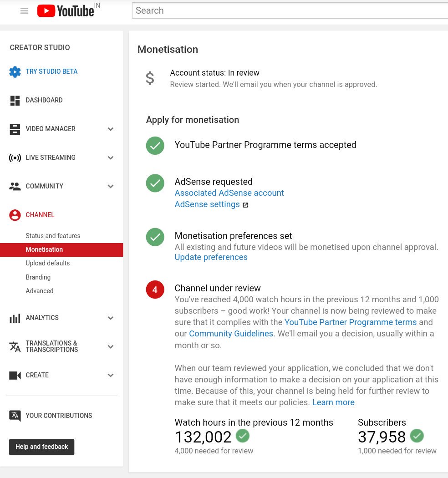This screenshot has height=478, width=448.
Task: Select the highlighted Monetisation item
Action: tap(61, 249)
